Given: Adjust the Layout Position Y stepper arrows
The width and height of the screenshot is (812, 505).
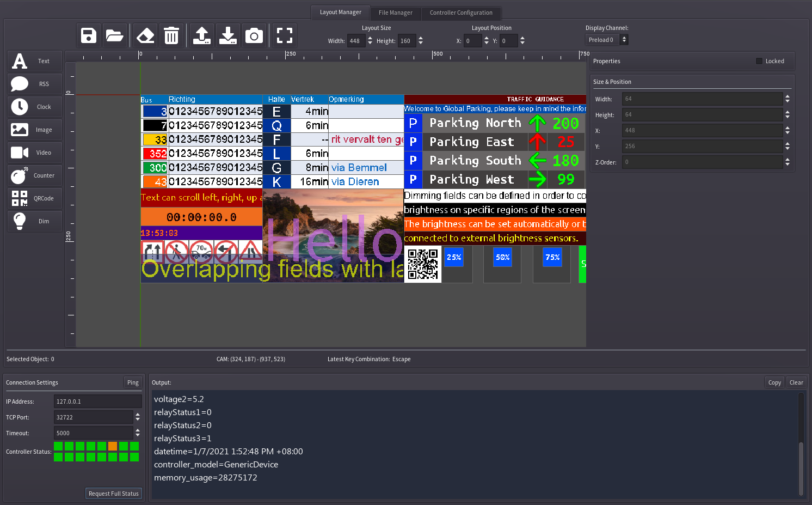Looking at the screenshot, I should pyautogui.click(x=522, y=41).
